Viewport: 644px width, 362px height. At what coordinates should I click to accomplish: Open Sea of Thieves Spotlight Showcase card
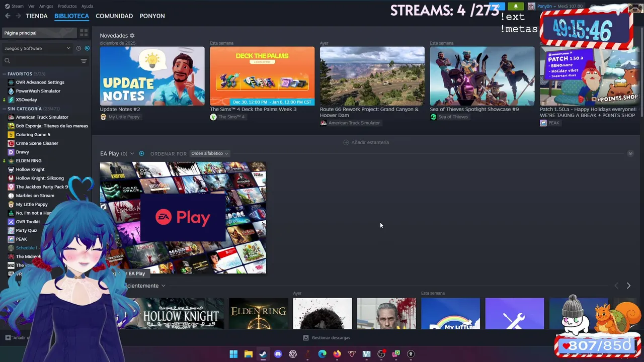click(x=482, y=76)
